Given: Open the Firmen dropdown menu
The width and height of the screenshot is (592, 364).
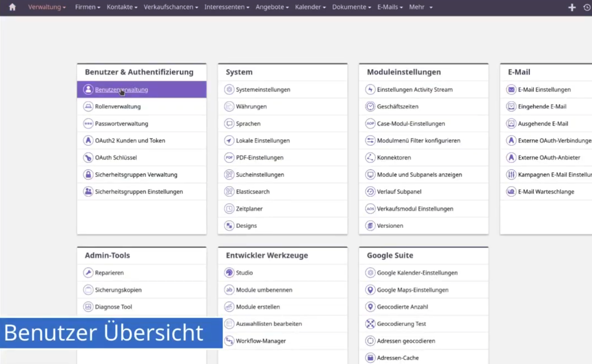Looking at the screenshot, I should click(87, 7).
